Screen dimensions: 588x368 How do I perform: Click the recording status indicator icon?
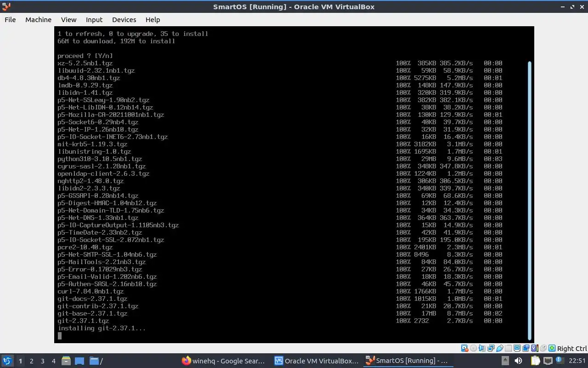click(526, 348)
